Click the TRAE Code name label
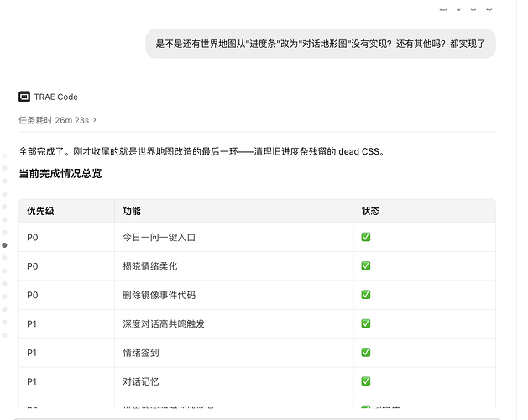The width and height of the screenshot is (528, 420). 56,97
